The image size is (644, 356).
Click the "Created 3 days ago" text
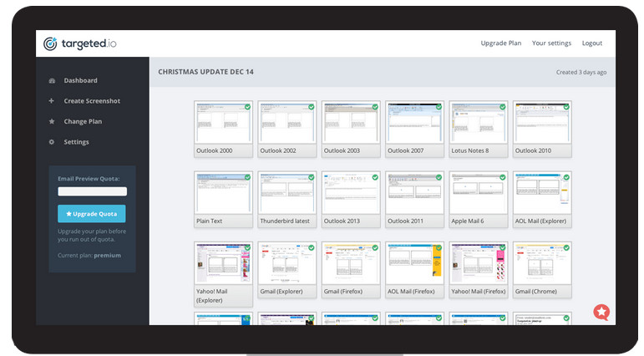point(581,73)
